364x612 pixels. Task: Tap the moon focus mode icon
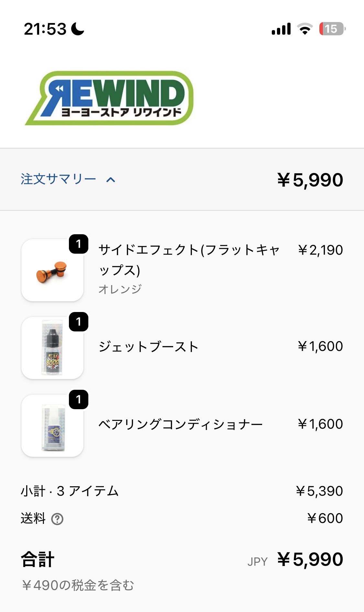click(78, 29)
